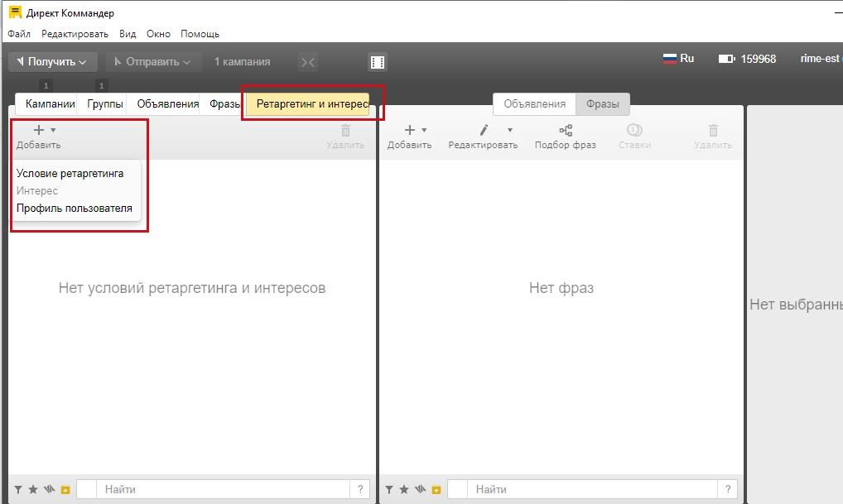This screenshot has height=504, width=843.
Task: Click the left panel Найти search field
Action: (x=223, y=489)
